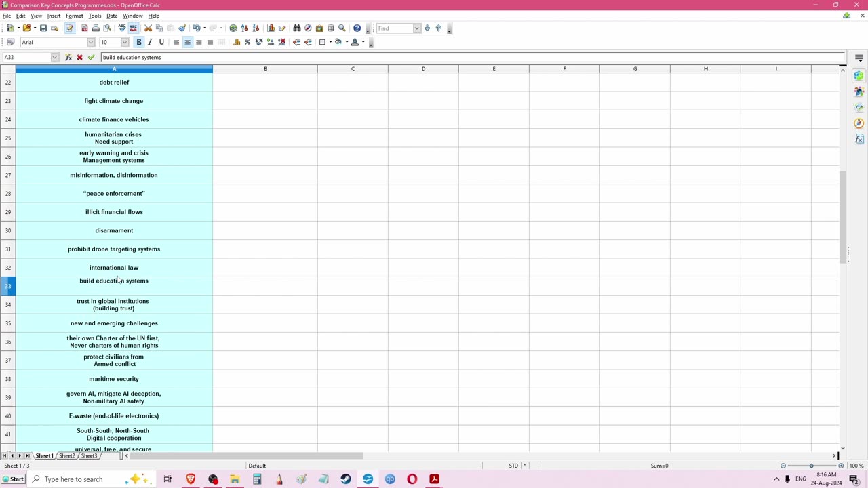Select row 27 header
Screen dimensions: 868x488
pos(8,175)
